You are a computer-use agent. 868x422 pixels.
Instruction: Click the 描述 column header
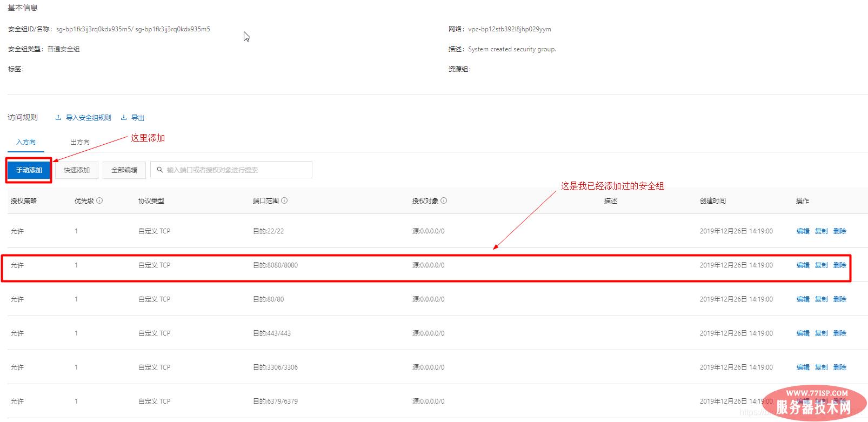tap(611, 201)
